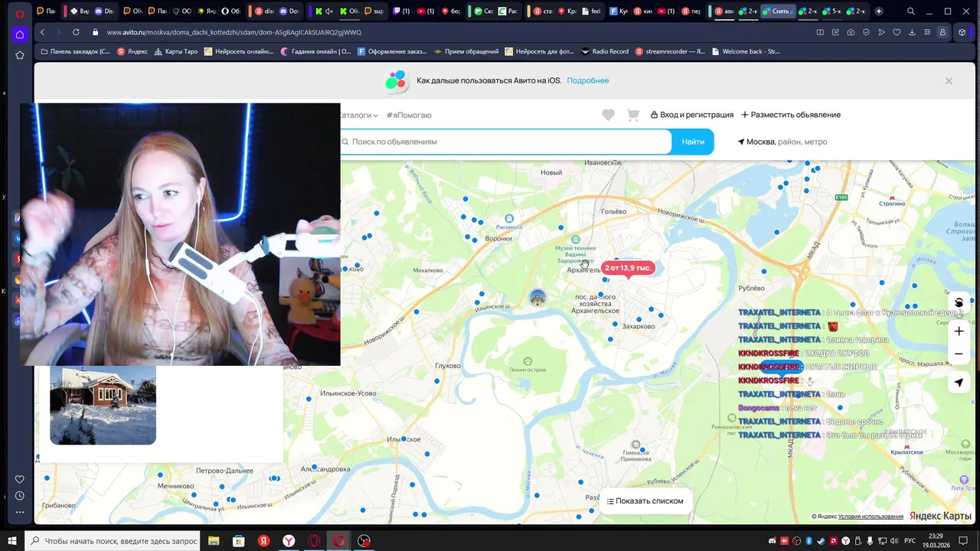Go forward with browser forward arrow
The height and width of the screenshot is (551, 980).
coord(58,32)
